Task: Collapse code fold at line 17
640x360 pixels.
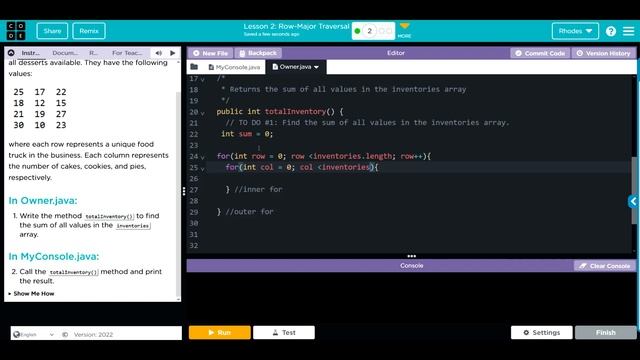Action: (x=203, y=79)
